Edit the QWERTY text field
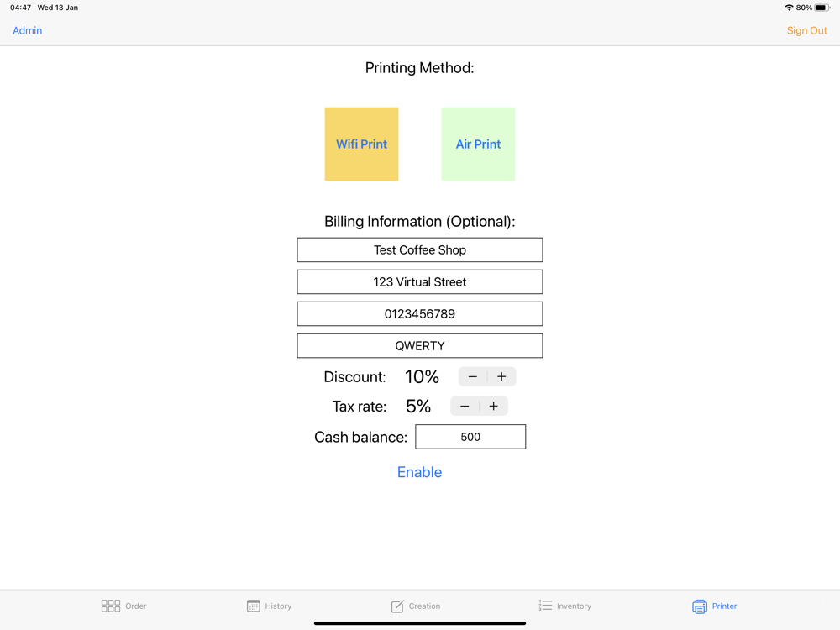The image size is (840, 630). [420, 346]
